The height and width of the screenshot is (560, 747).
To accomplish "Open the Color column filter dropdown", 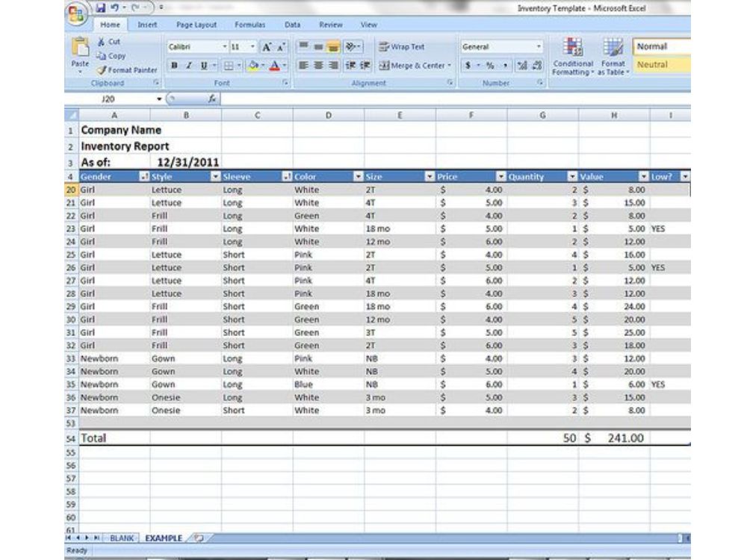I will [x=359, y=177].
